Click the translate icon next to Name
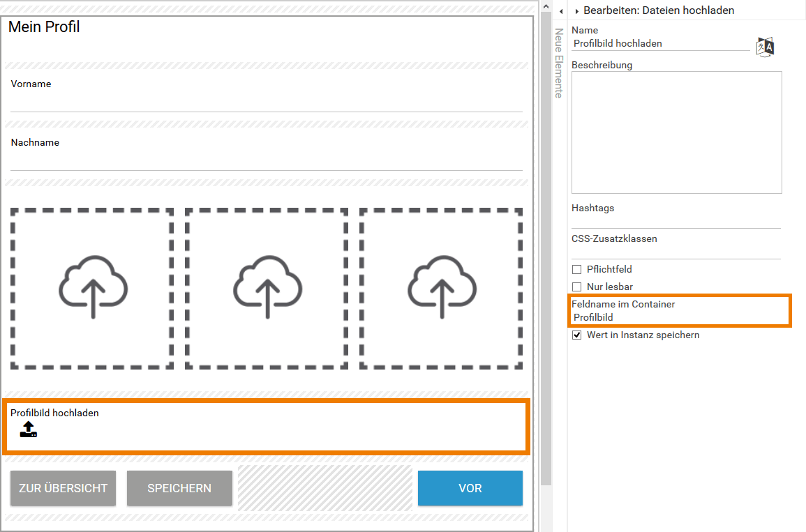 pyautogui.click(x=766, y=47)
